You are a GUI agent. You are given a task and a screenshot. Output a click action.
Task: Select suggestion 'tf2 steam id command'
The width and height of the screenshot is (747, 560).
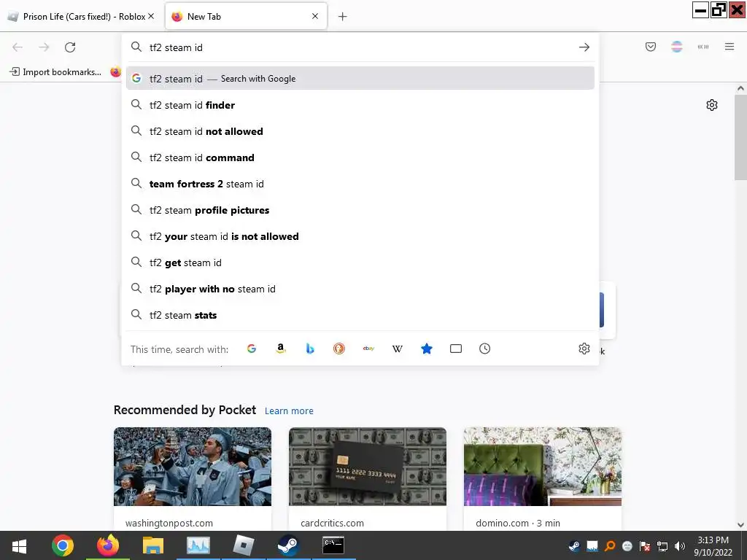click(x=360, y=157)
